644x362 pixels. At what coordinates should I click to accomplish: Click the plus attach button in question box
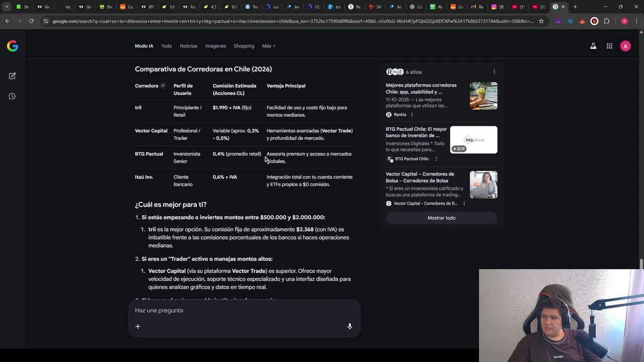tap(137, 326)
